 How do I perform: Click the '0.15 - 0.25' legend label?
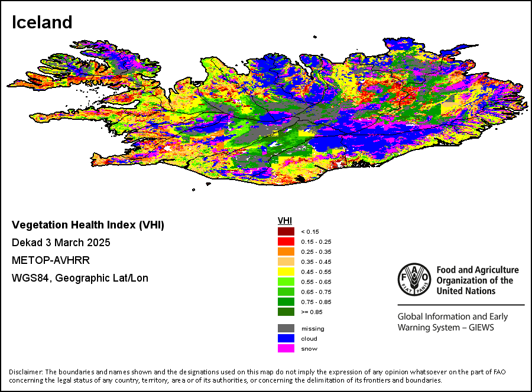(x=316, y=242)
